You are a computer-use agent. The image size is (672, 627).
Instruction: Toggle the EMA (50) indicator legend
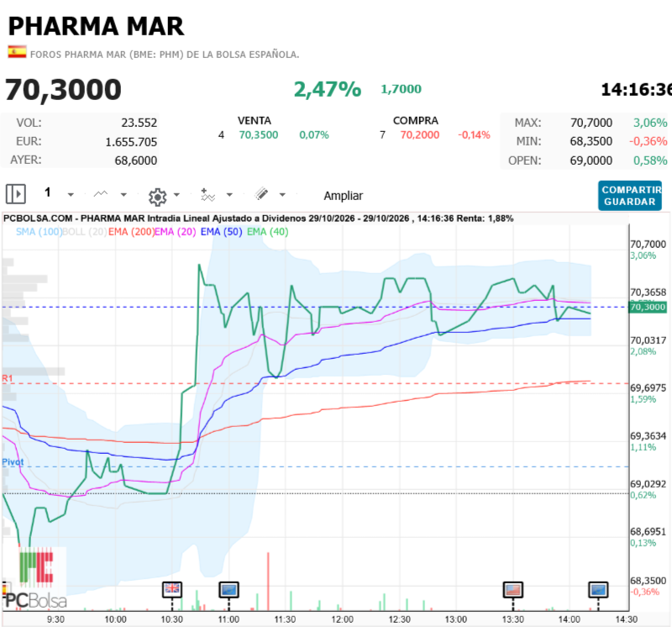[221, 232]
